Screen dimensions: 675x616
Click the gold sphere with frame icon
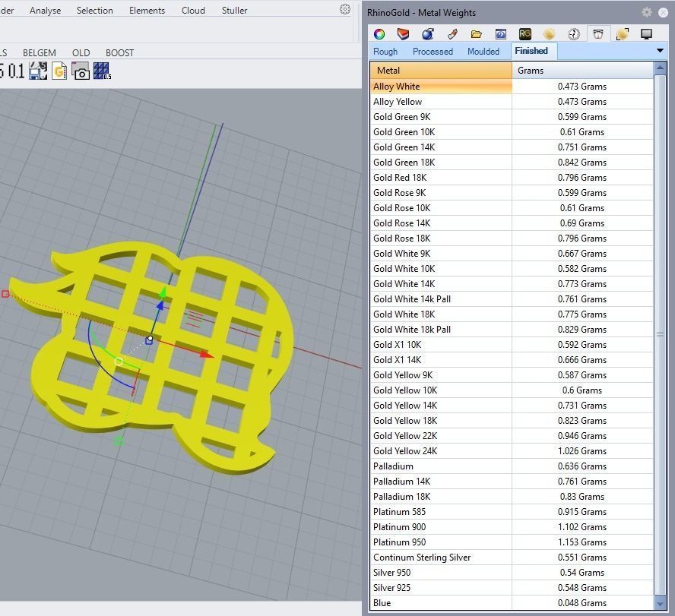[x=623, y=34]
